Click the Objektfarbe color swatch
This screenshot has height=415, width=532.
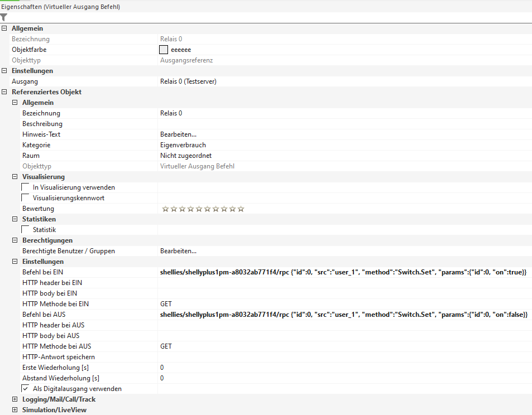pyautogui.click(x=164, y=50)
